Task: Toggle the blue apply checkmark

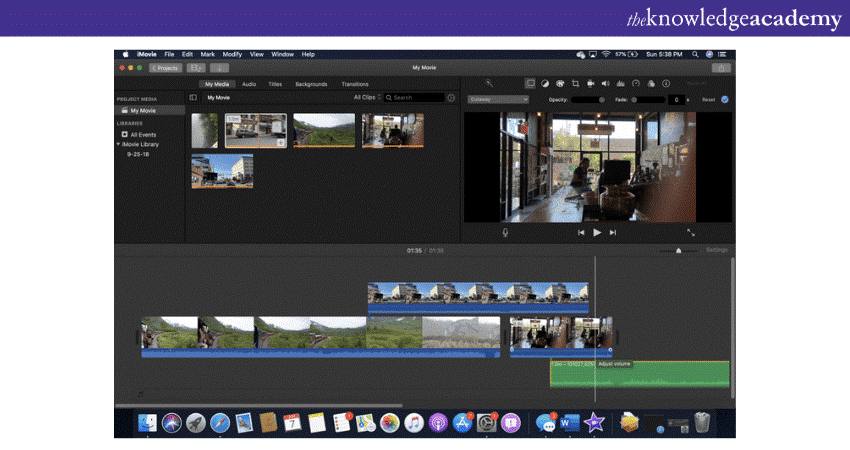Action: pyautogui.click(x=725, y=100)
